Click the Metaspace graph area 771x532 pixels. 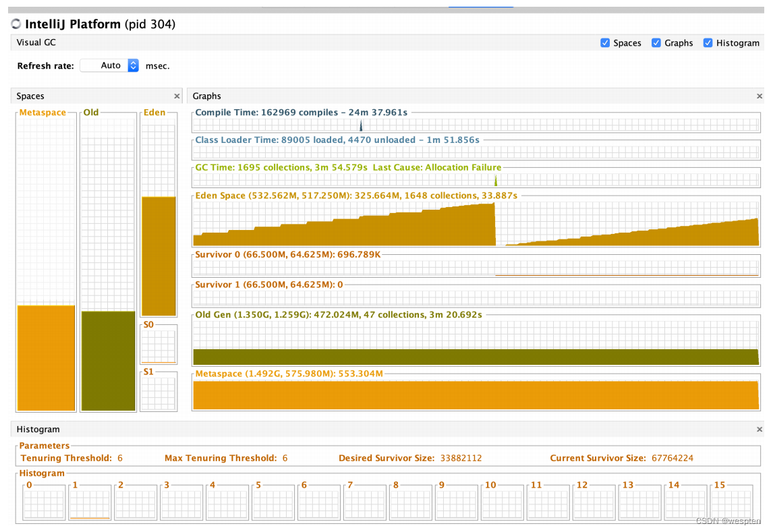click(x=476, y=394)
